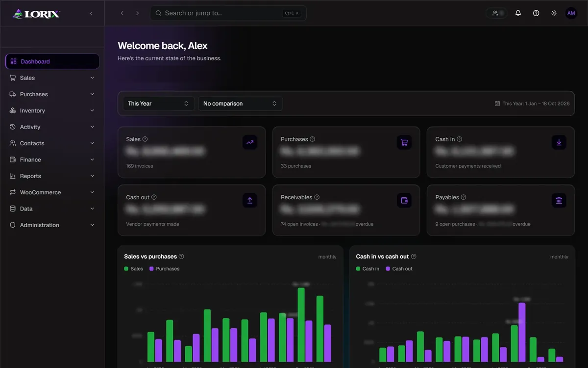This screenshot has height=368, width=588.
Task: Expand the Sales menu chevron
Action: tap(92, 78)
